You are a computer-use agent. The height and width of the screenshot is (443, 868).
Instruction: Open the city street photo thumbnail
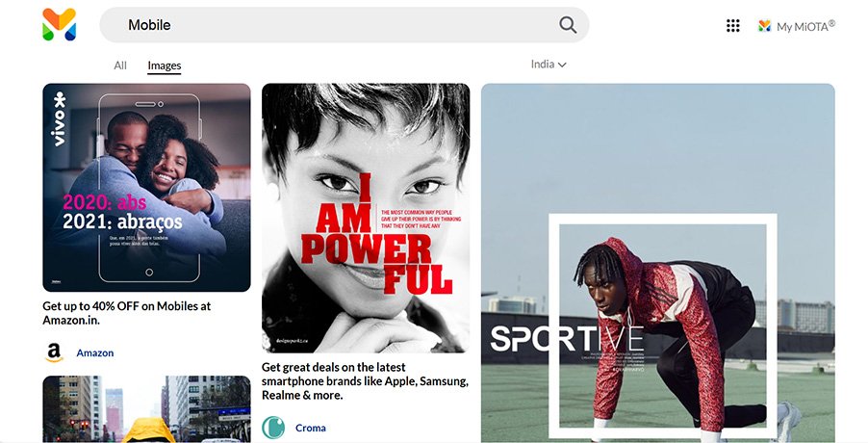pyautogui.click(x=146, y=408)
